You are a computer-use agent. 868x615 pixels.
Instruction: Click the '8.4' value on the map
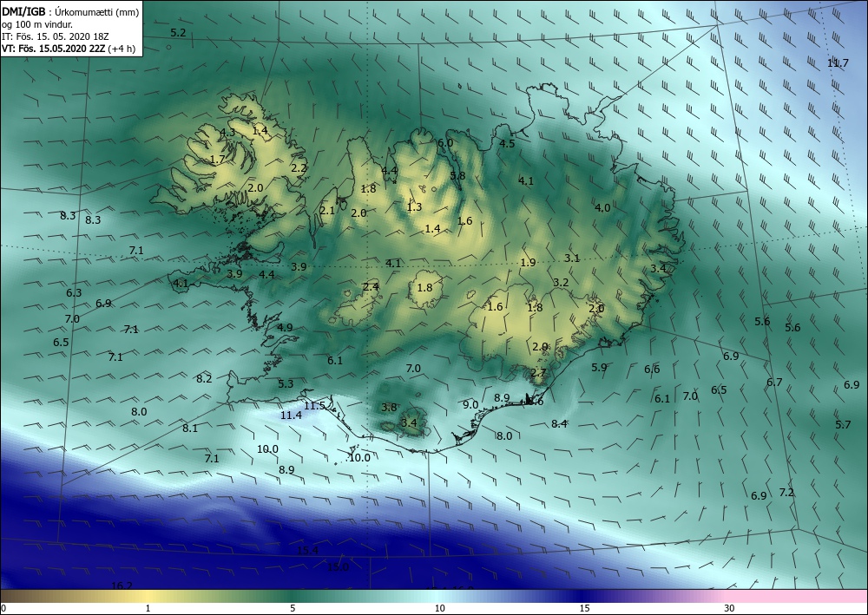tap(559, 424)
